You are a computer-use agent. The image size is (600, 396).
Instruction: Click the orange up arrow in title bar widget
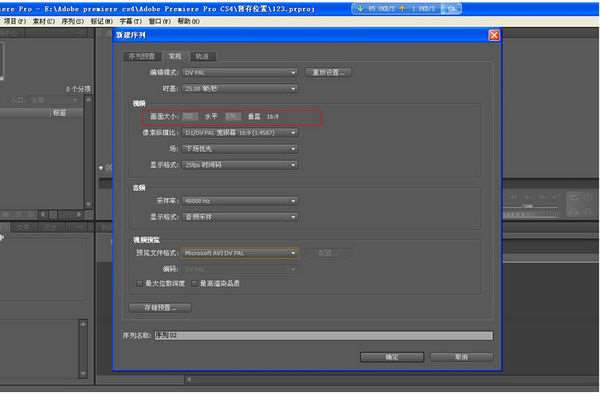(x=402, y=8)
